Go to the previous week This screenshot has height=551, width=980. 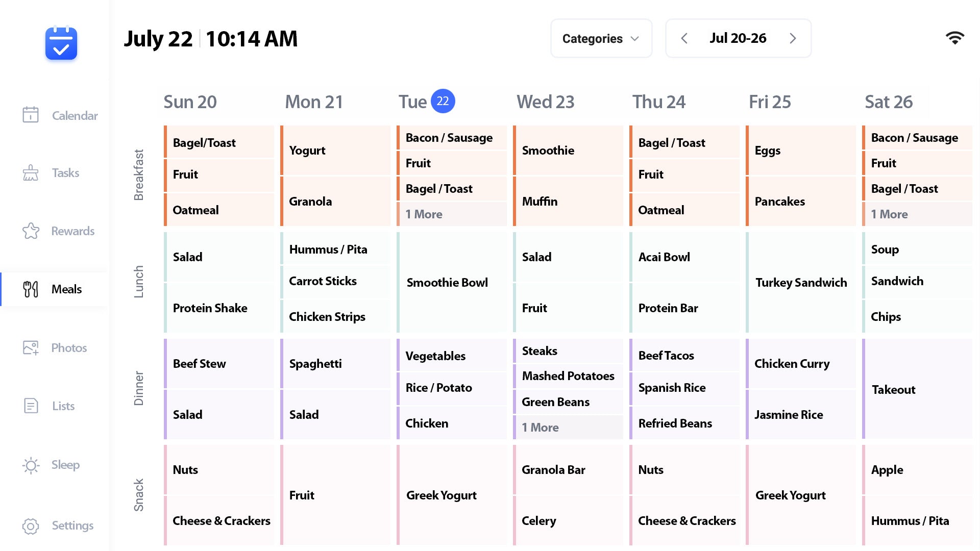(684, 38)
